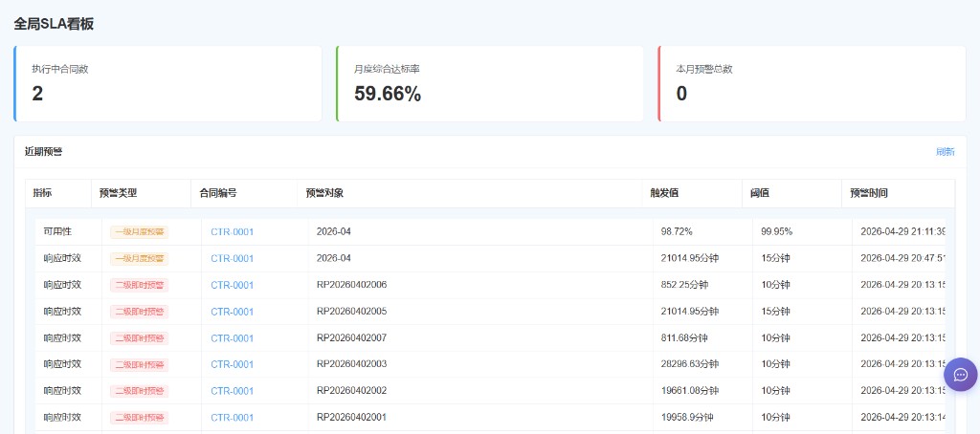Select the 月度综合达标率 summary card
This screenshot has width=980, height=434.
pyautogui.click(x=489, y=84)
